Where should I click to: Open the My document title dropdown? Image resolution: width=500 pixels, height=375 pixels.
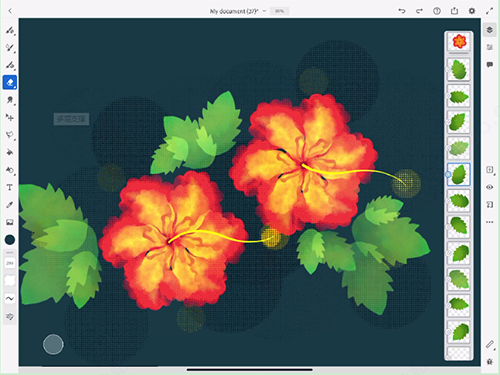pos(238,11)
